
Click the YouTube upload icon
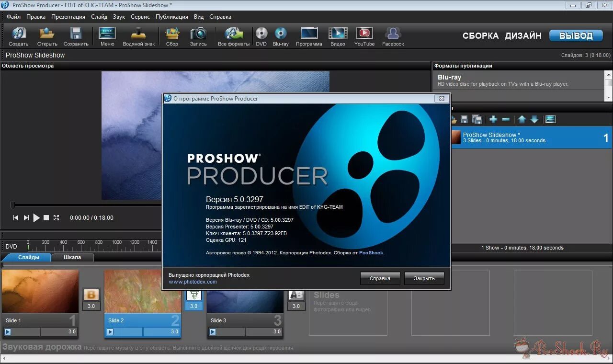pos(364,33)
